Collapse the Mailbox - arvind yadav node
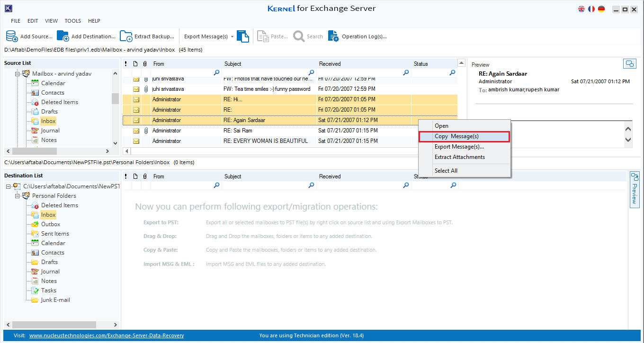 click(17, 74)
